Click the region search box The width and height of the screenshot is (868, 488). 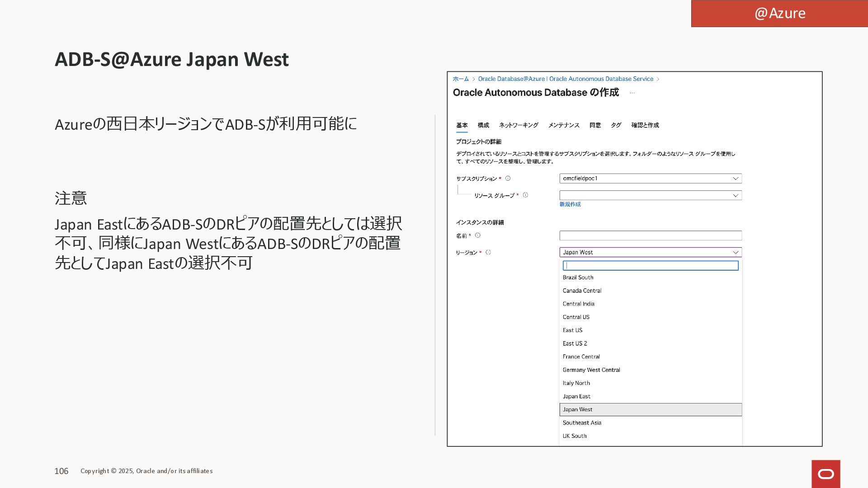pyautogui.click(x=650, y=266)
